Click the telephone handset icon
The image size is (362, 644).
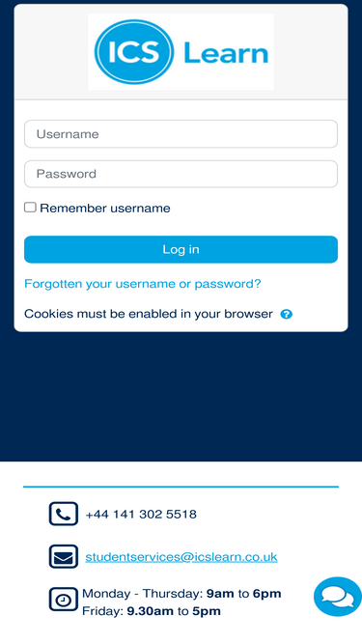coord(63,514)
